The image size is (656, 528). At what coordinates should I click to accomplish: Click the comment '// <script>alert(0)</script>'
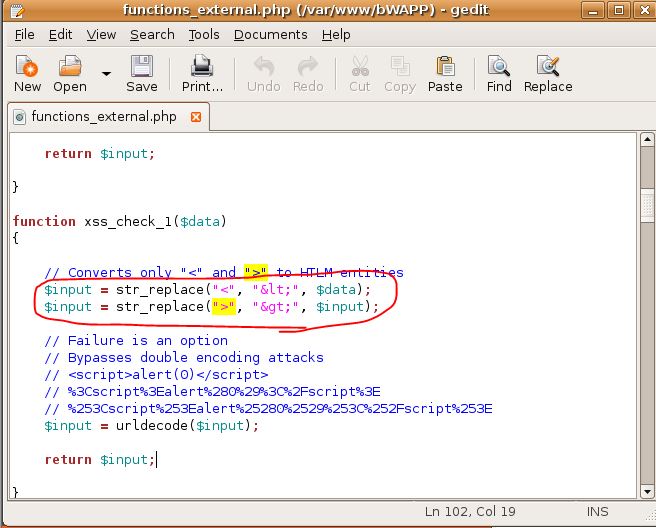coord(156,374)
